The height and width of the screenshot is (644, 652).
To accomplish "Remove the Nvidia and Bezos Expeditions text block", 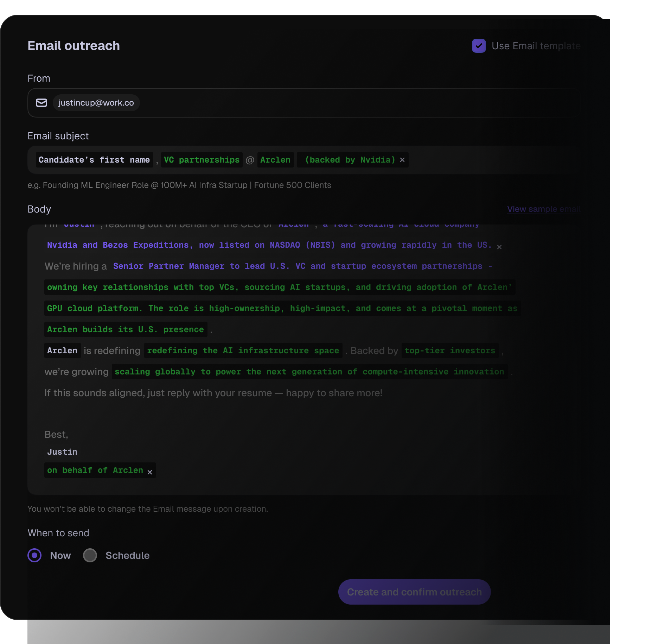I will pyautogui.click(x=499, y=247).
